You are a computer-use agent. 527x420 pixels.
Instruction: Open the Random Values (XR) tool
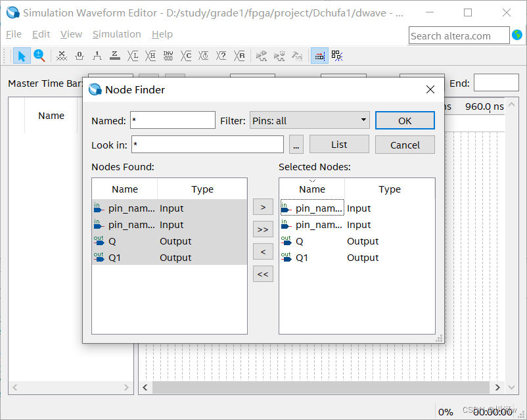239,56
